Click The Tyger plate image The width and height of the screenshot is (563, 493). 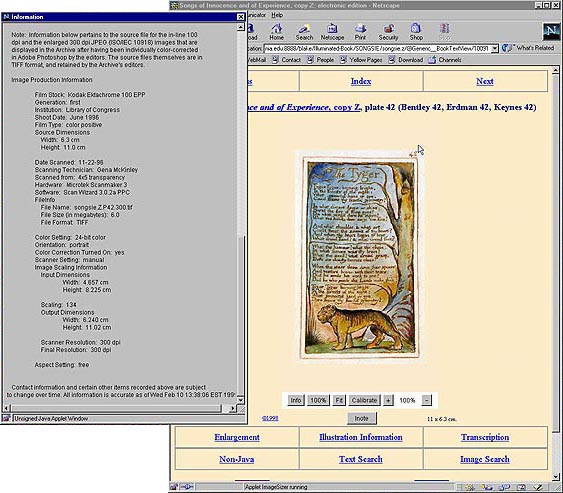coord(360,258)
